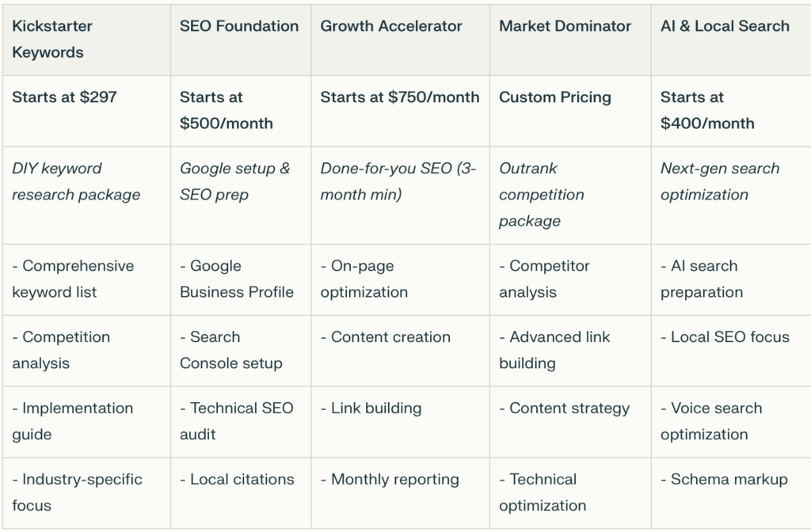Select the Market Dominator column heading
This screenshot has width=811, height=532.
(x=565, y=26)
